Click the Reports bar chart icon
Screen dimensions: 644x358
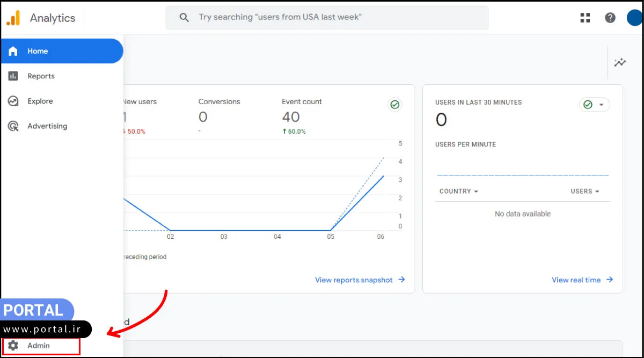click(13, 76)
